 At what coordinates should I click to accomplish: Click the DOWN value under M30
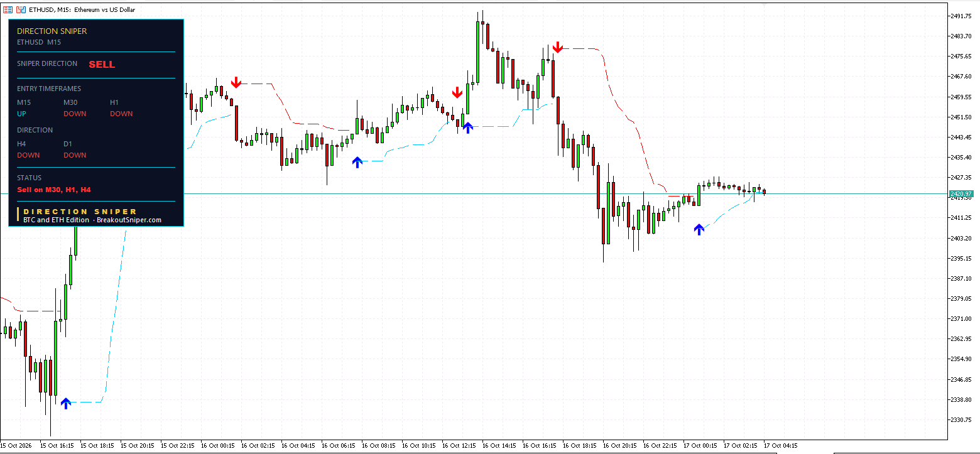(x=75, y=114)
